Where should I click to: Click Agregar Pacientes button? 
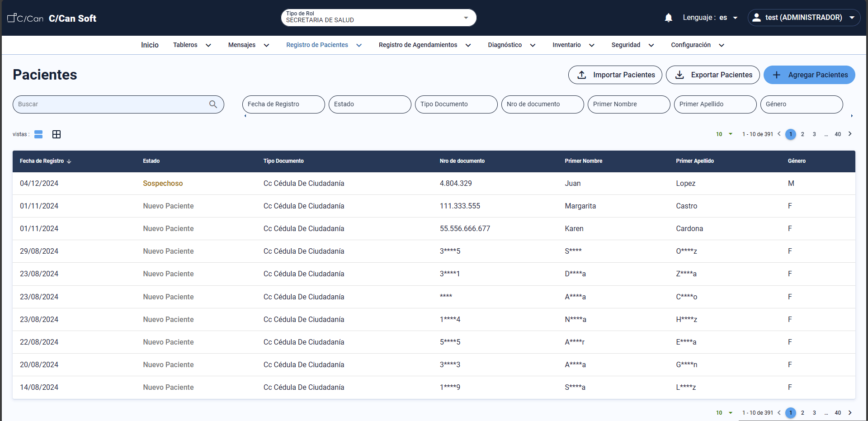pyautogui.click(x=809, y=75)
